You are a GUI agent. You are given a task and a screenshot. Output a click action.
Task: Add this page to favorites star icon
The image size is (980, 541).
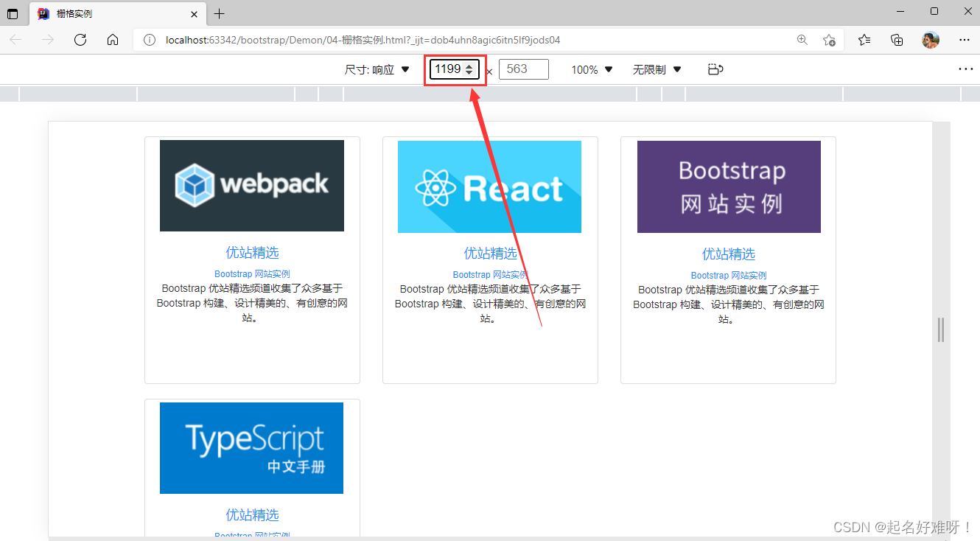829,40
